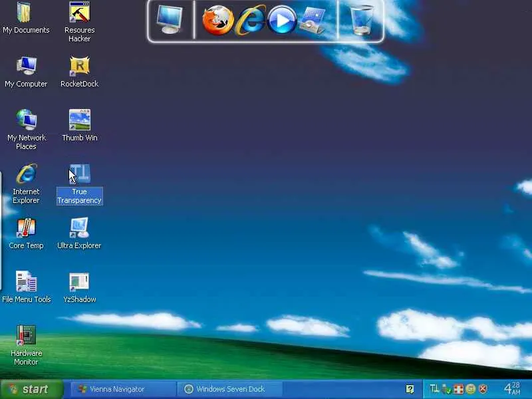
Task: Select the Thumb Win shortcut
Action: (80, 125)
